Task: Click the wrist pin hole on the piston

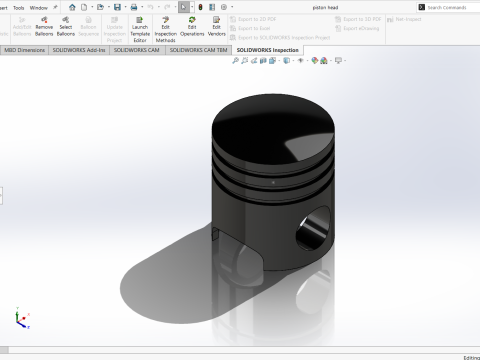Action: [x=313, y=228]
